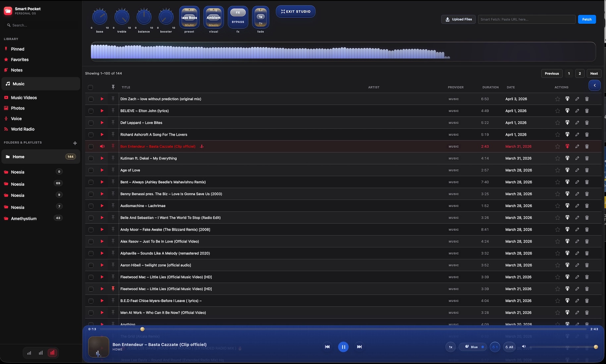Pin the 'Def Leppard – Love Bites' track

point(113,123)
